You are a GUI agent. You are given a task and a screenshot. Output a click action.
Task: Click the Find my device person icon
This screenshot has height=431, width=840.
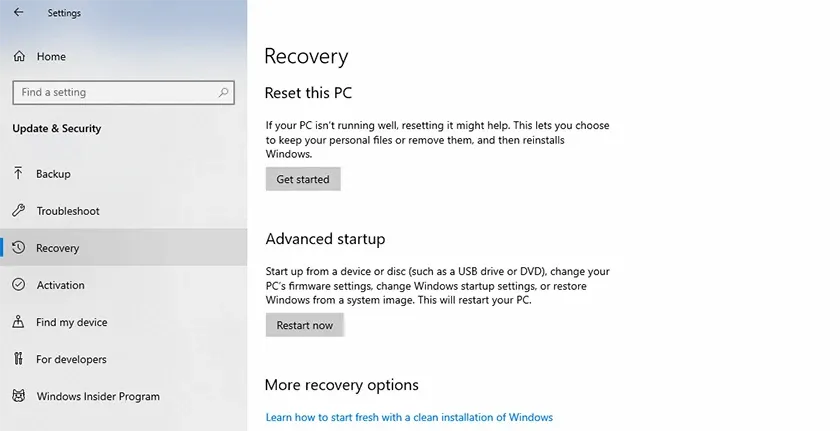click(18, 321)
